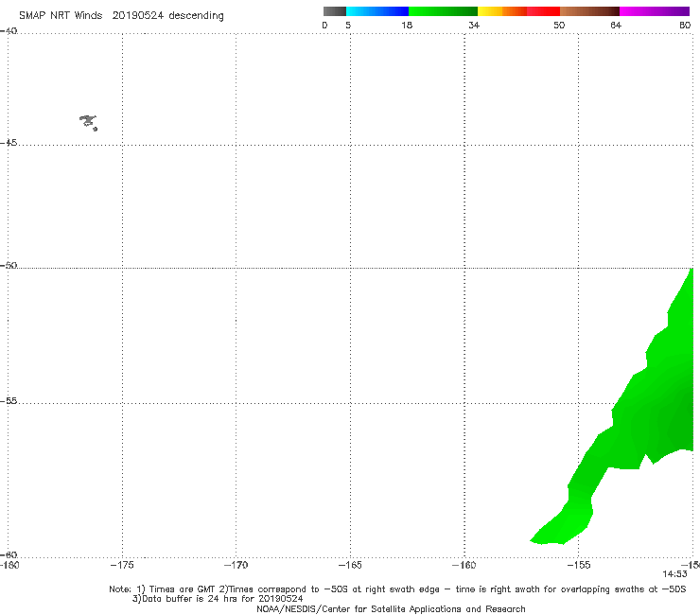Click the yellow-to-red 34–50 color bar segment
Viewport: 700px width, 615px height.
(x=518, y=11)
